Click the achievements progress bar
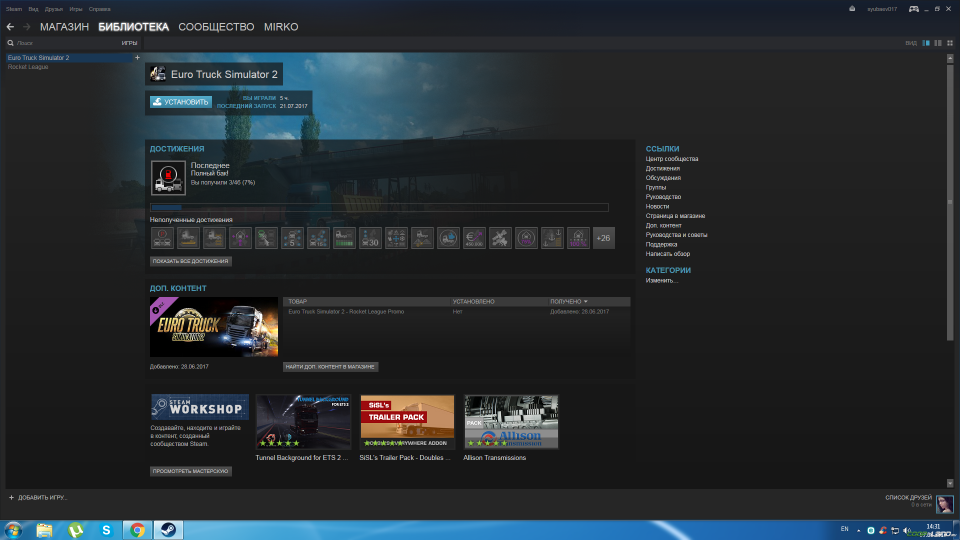The image size is (960, 540). 379,208
